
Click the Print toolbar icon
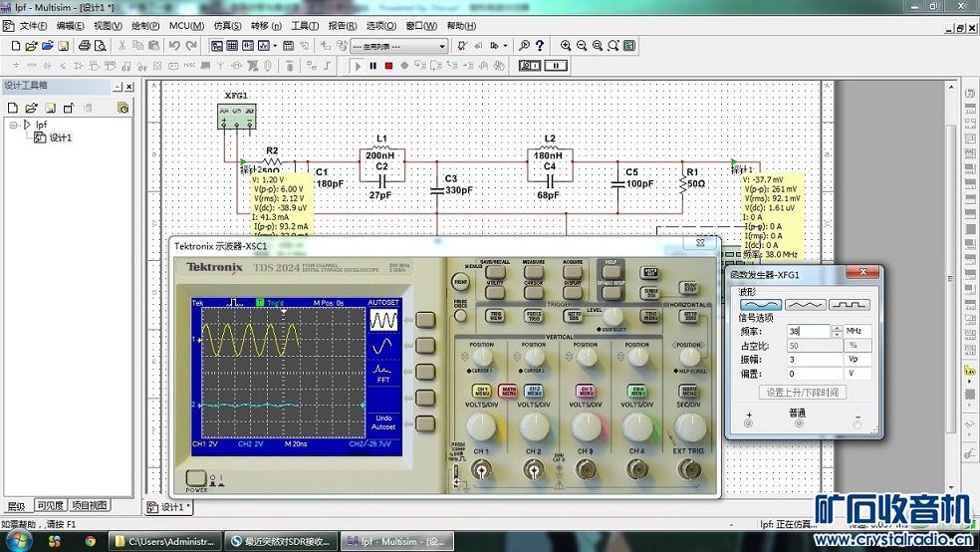tap(85, 46)
